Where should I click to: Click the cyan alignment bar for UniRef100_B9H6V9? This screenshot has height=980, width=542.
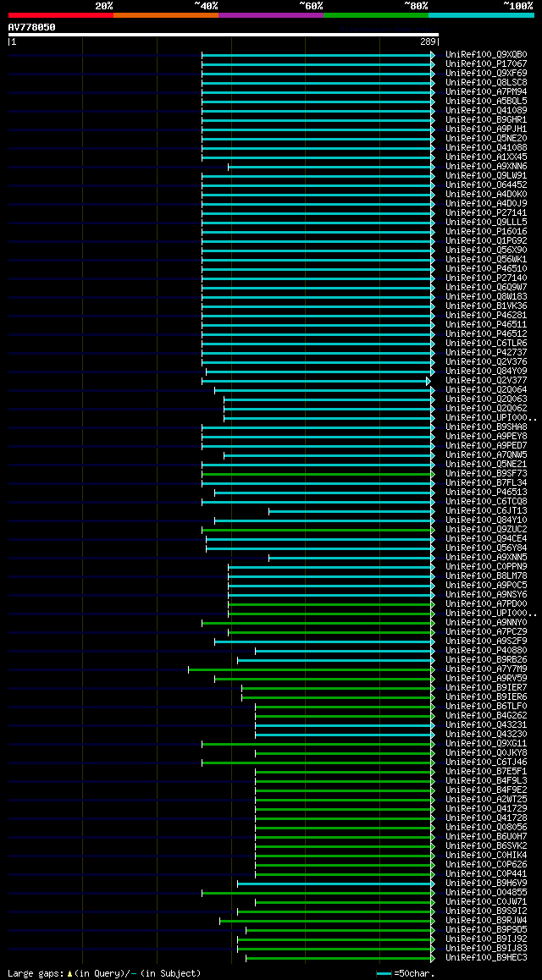pyautogui.click(x=335, y=884)
